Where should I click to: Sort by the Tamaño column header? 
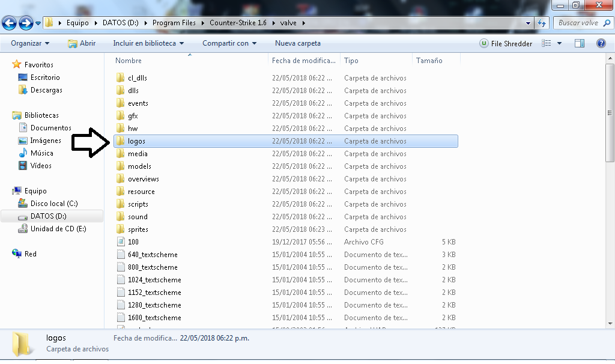coord(429,61)
